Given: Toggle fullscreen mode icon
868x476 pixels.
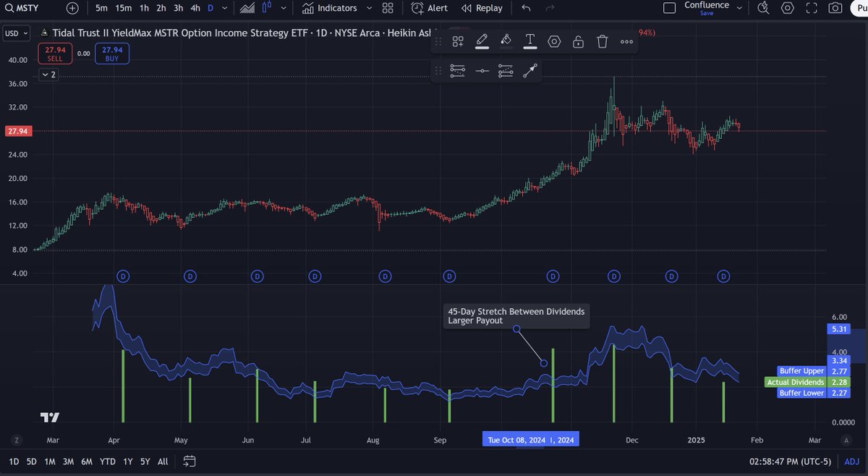Looking at the screenshot, I should pos(812,8).
